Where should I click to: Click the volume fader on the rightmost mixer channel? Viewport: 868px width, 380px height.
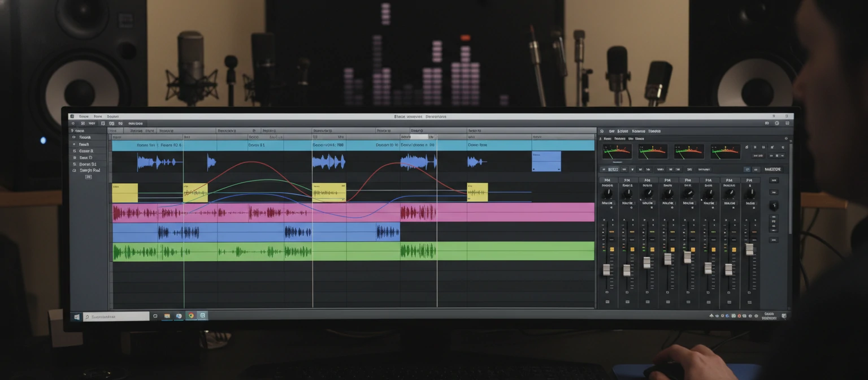(750, 248)
